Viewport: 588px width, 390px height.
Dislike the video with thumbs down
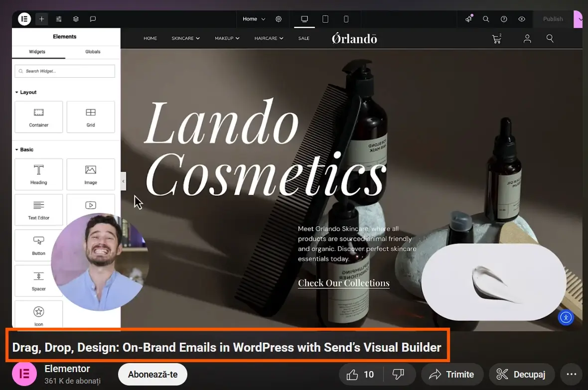(x=398, y=374)
